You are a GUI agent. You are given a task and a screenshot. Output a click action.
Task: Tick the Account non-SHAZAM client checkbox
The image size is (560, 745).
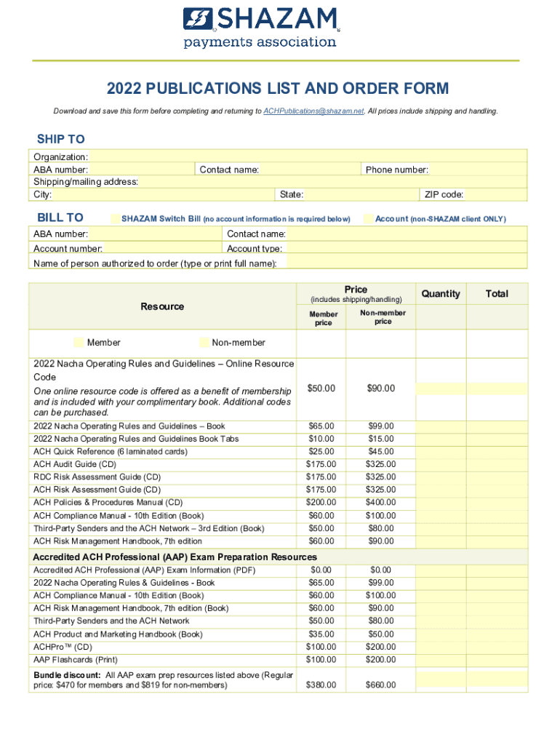pyautogui.click(x=368, y=219)
